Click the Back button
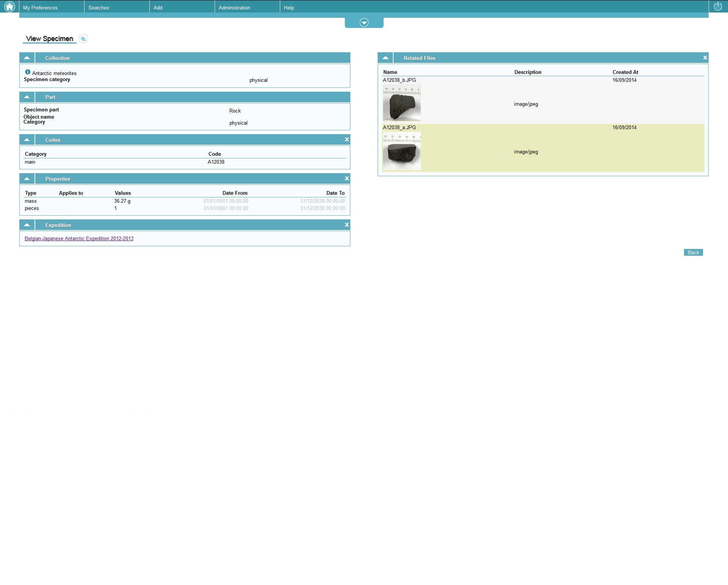Screen dimensions: 728x585 coord(693,253)
